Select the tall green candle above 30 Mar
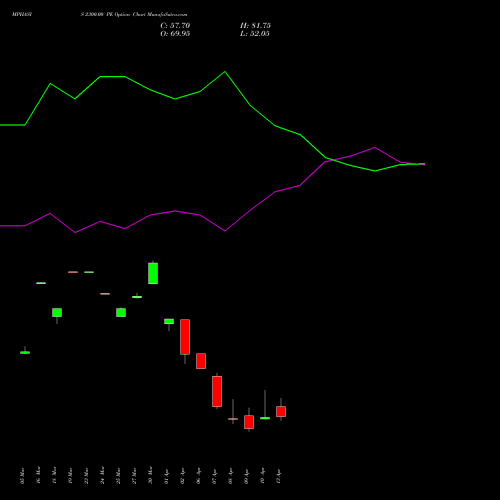The height and width of the screenshot is (500, 500). point(153,273)
